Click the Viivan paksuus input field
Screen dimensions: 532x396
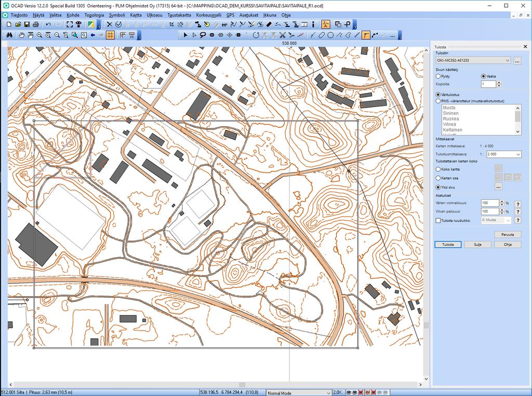490,212
